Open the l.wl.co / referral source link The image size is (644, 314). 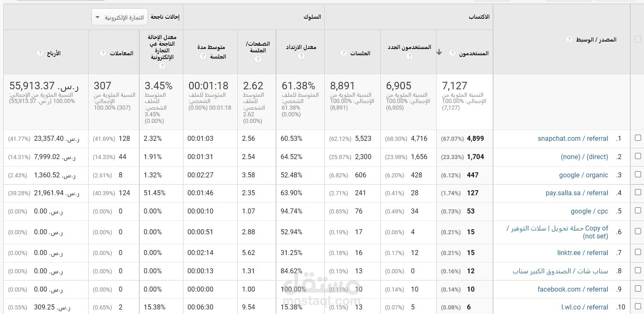click(585, 307)
